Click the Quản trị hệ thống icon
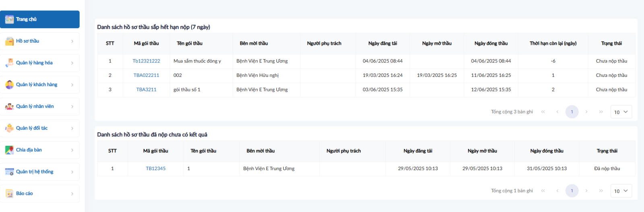Screen dimensions: 644x212 (x=9, y=172)
